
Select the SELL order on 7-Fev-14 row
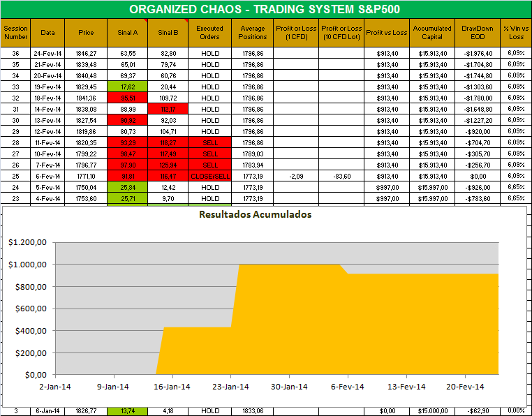coord(209,165)
